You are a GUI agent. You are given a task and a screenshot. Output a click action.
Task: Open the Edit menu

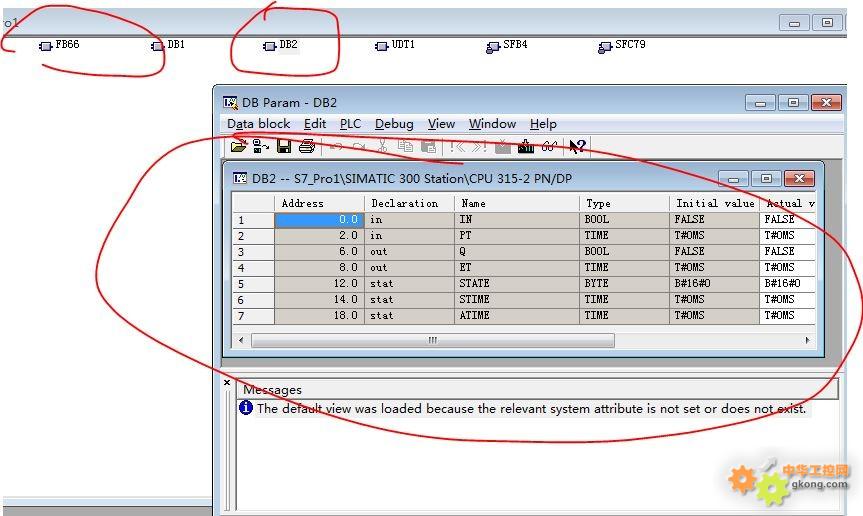coord(315,124)
